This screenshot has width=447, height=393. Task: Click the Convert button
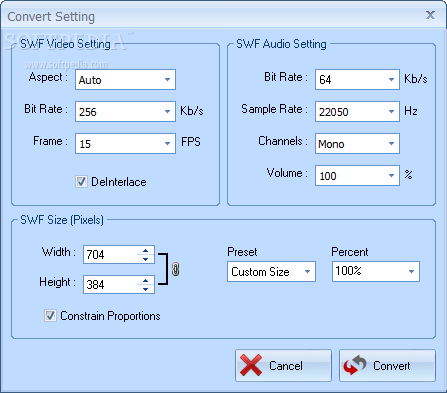click(x=387, y=365)
